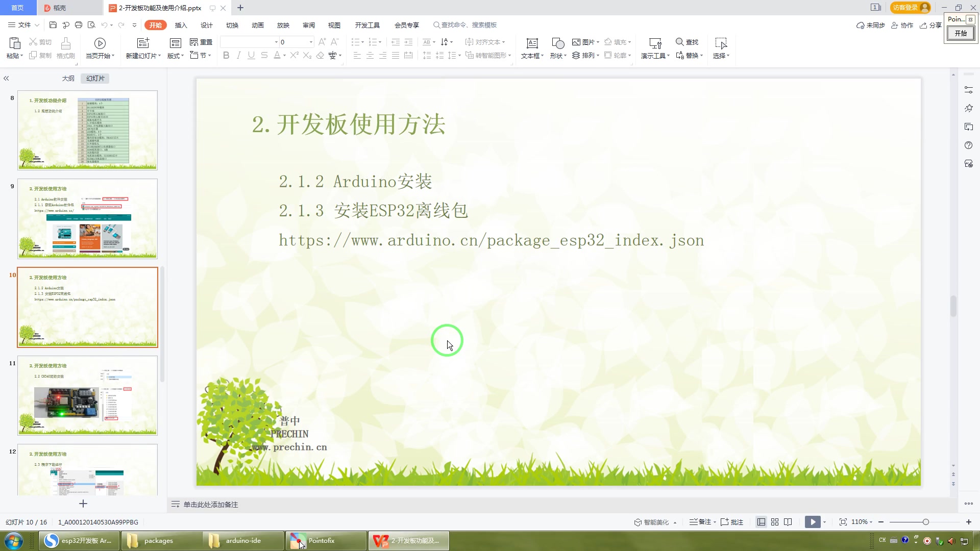Insert a Text Box icon
This screenshot has width=980, height=551.
pyautogui.click(x=532, y=44)
